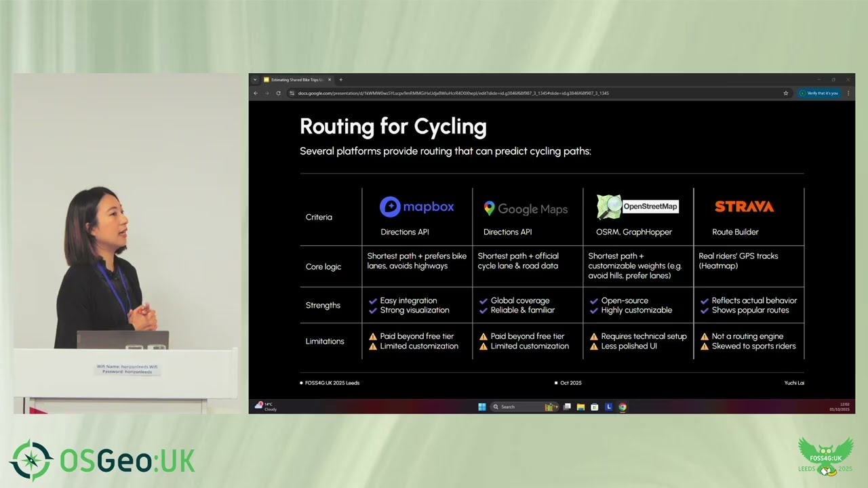The width and height of the screenshot is (868, 488).
Task: Click the Route Builder text under Strava
Action: point(735,232)
